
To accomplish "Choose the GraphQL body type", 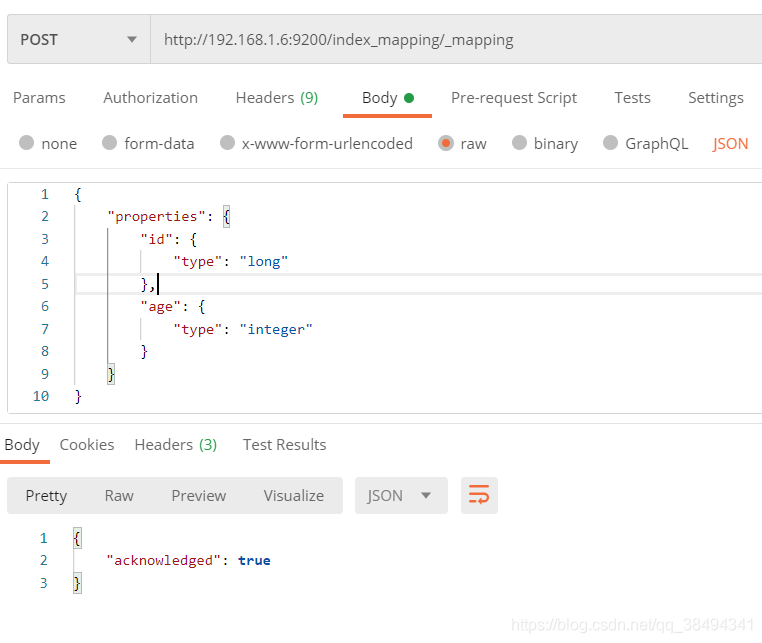I will pos(611,143).
